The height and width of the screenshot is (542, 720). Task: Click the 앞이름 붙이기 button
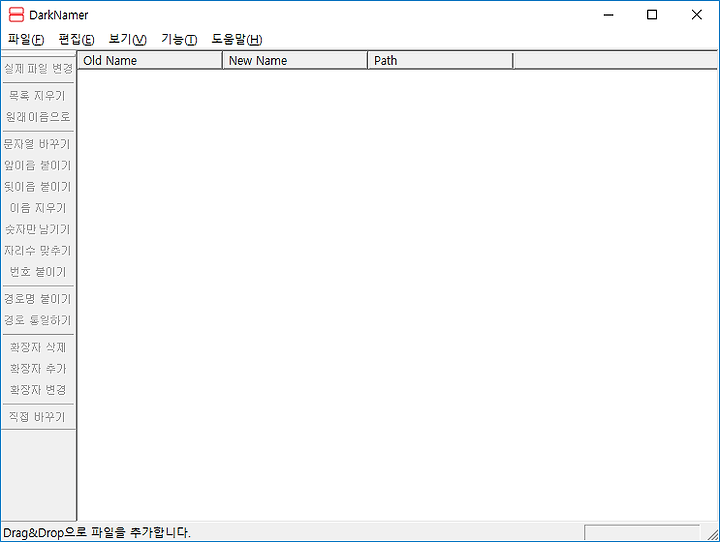pos(38,165)
